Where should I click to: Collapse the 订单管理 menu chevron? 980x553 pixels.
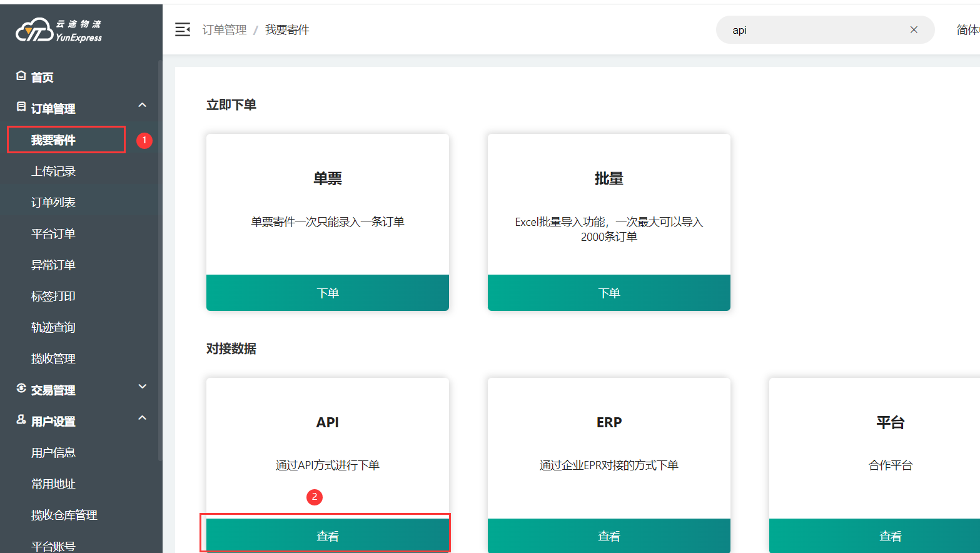pyautogui.click(x=143, y=105)
